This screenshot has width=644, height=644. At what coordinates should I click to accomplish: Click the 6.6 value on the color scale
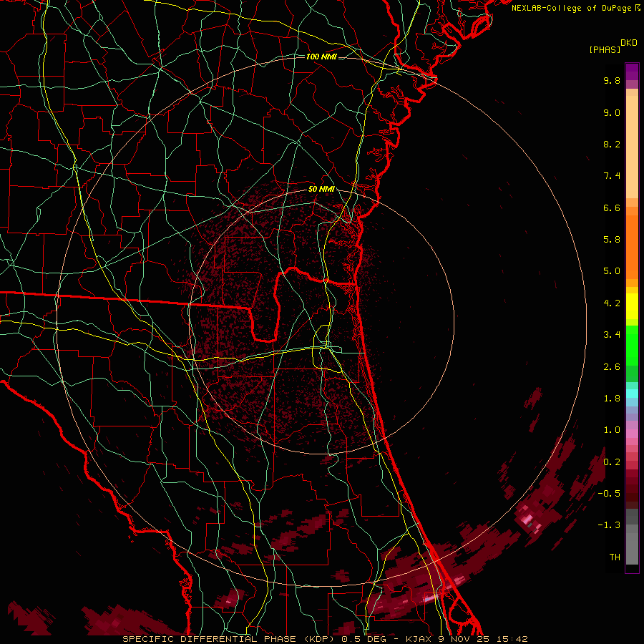pos(612,208)
